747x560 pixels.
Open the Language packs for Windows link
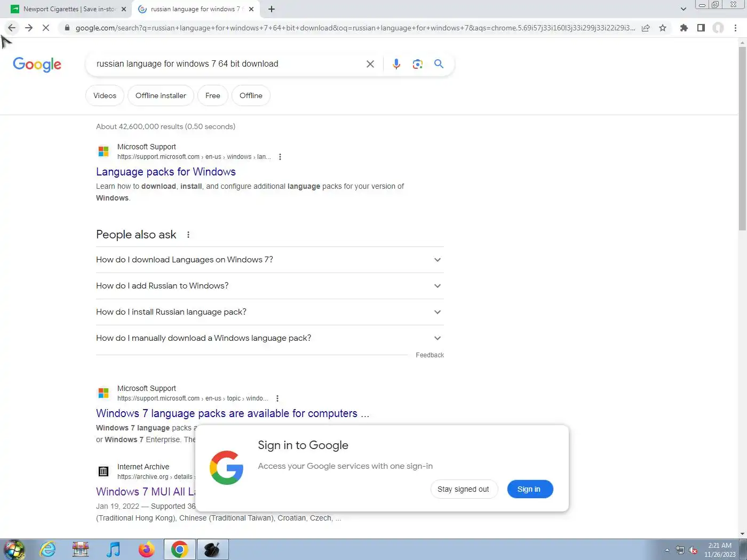click(x=166, y=172)
